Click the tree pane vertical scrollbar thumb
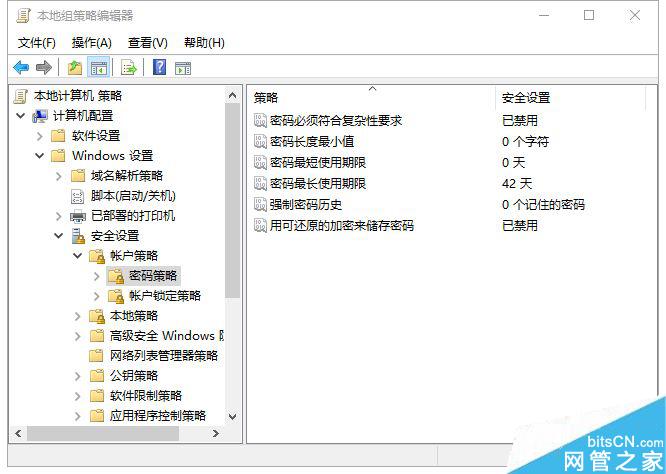This screenshot has height=474, width=666. point(232,200)
